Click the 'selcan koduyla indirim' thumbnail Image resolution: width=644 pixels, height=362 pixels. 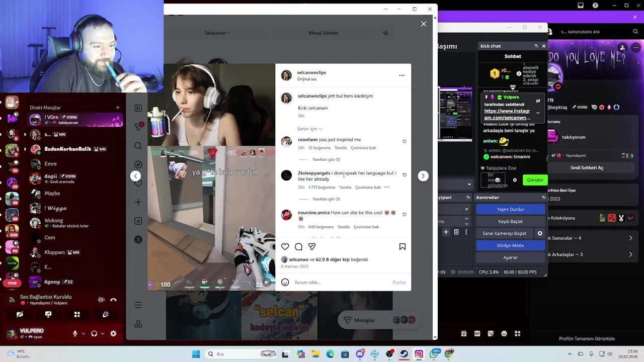pyautogui.click(x=279, y=316)
